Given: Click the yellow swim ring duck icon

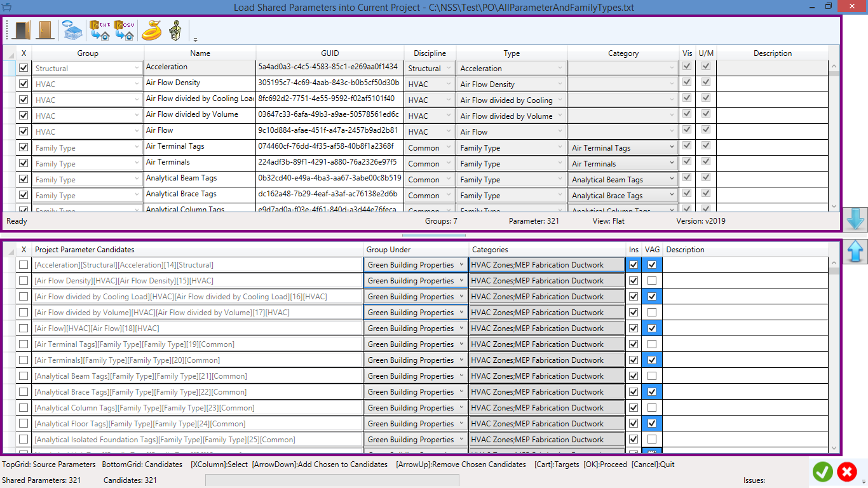Looking at the screenshot, I should pyautogui.click(x=152, y=30).
